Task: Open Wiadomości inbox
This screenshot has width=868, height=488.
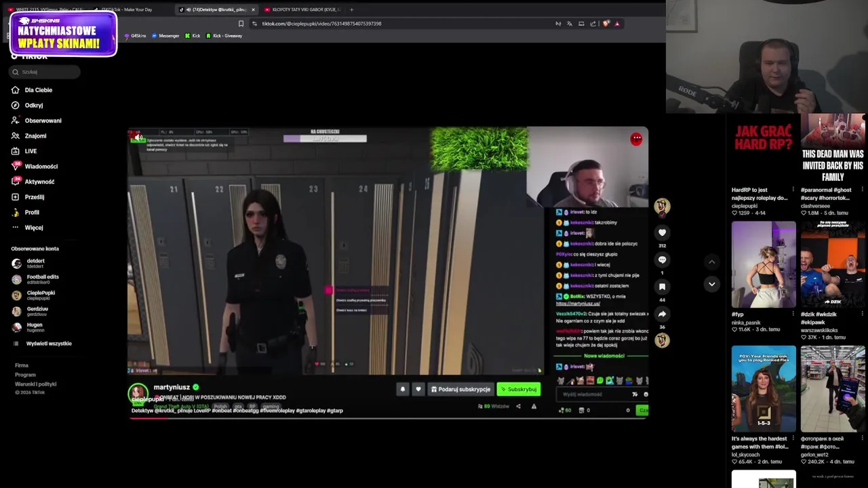Action: (x=35, y=167)
